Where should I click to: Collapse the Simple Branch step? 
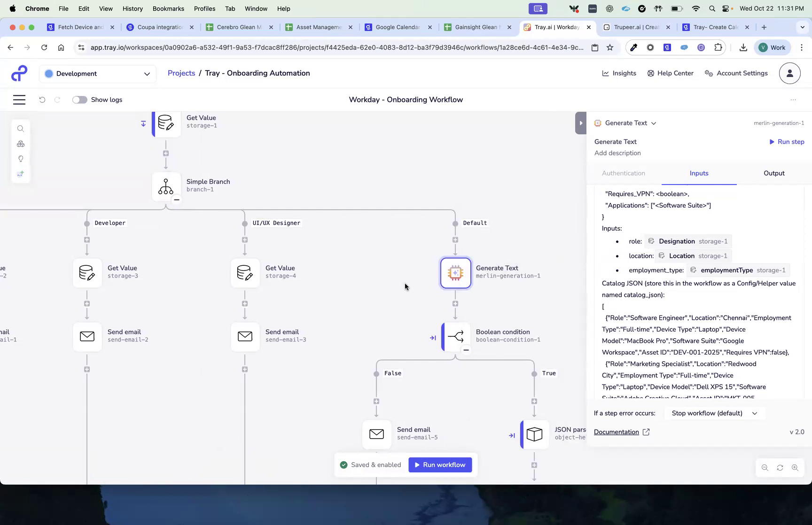[177, 200]
